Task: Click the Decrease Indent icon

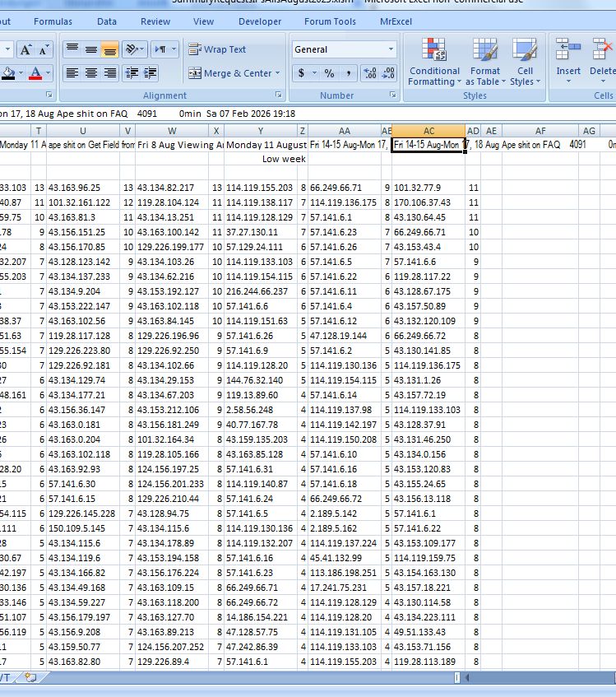Action: (132, 73)
